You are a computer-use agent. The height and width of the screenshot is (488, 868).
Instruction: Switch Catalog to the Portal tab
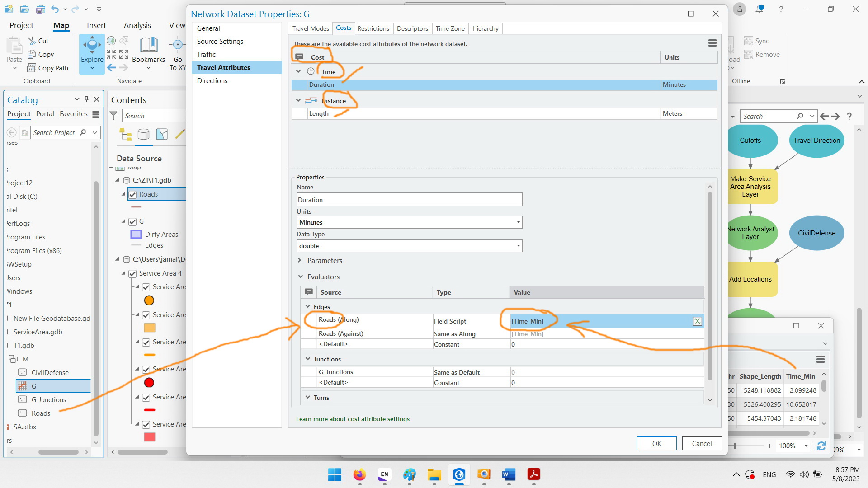(x=45, y=114)
